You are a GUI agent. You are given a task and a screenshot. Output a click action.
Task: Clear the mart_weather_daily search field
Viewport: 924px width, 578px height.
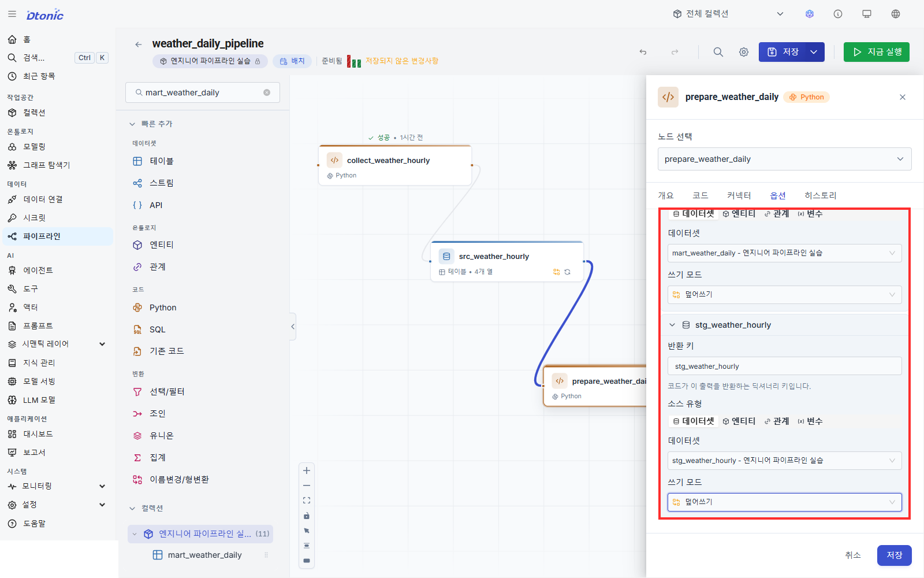(x=267, y=92)
